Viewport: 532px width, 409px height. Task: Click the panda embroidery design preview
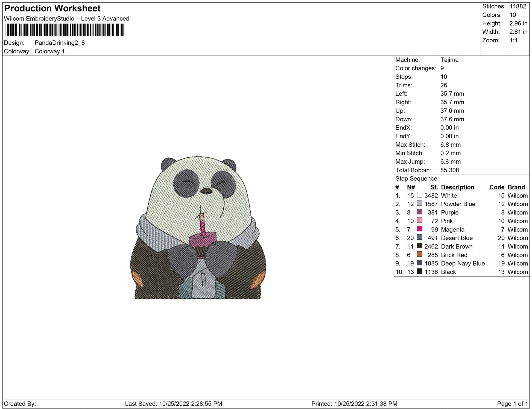point(198,228)
